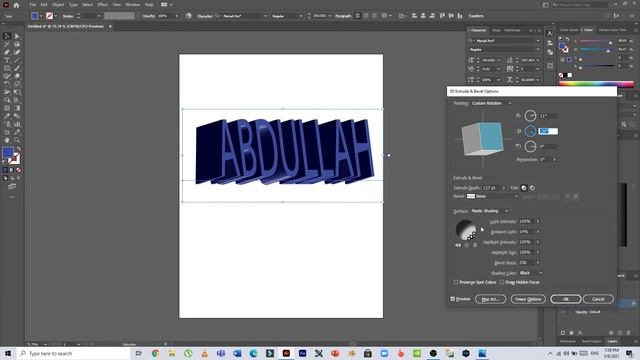Click the Transform link in control bar

[x=476, y=16]
